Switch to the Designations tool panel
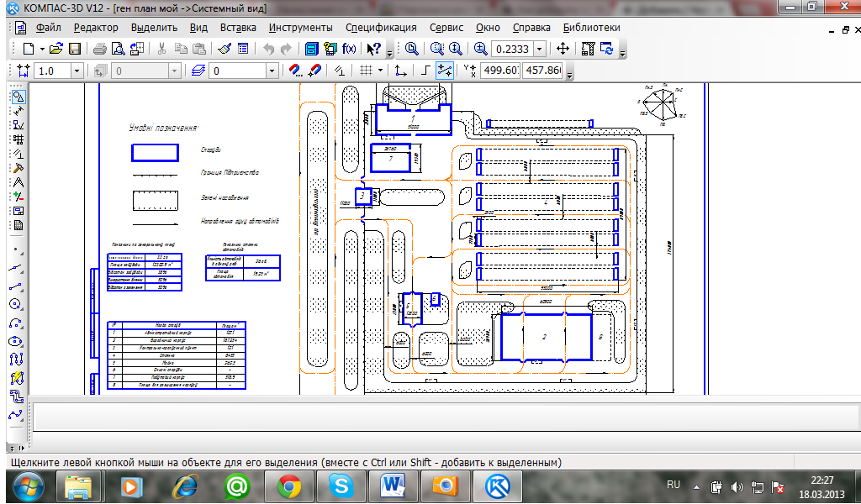The height and width of the screenshot is (504, 861). pyautogui.click(x=18, y=126)
